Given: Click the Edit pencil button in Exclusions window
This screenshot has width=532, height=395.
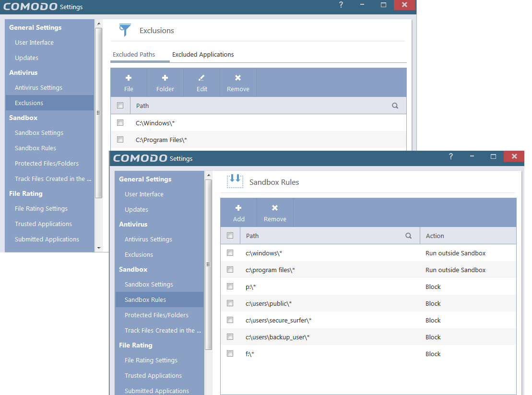Looking at the screenshot, I should click(x=202, y=83).
